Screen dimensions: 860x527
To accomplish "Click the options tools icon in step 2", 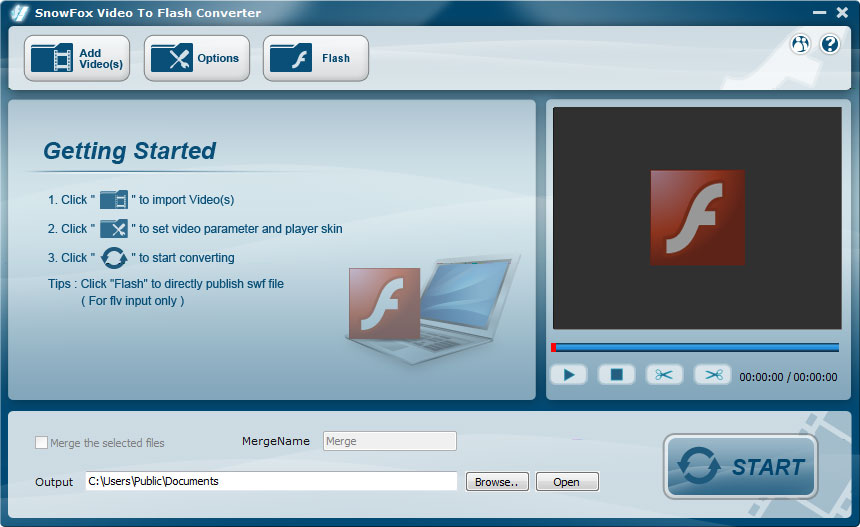I will click(x=114, y=229).
